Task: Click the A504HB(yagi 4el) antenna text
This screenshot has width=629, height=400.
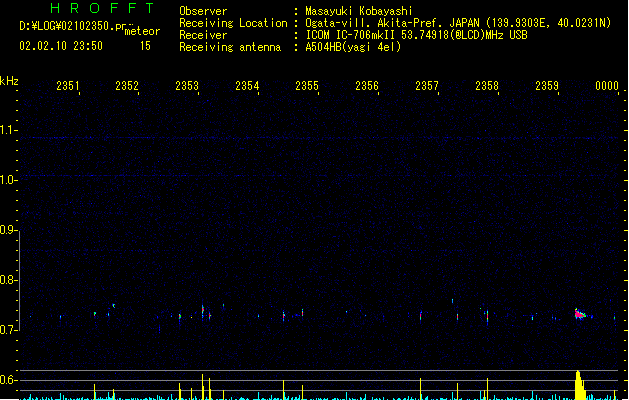Action: pyautogui.click(x=353, y=47)
